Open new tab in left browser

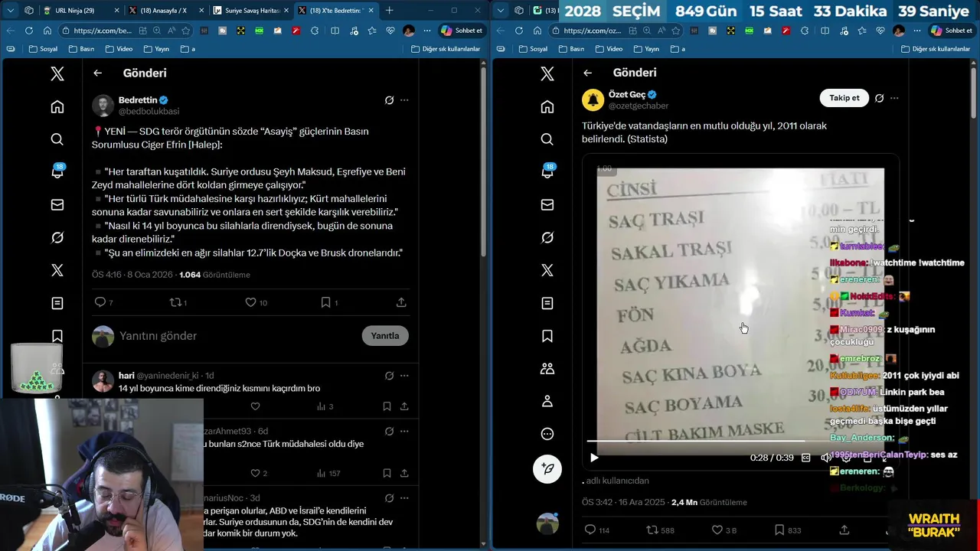click(x=389, y=11)
